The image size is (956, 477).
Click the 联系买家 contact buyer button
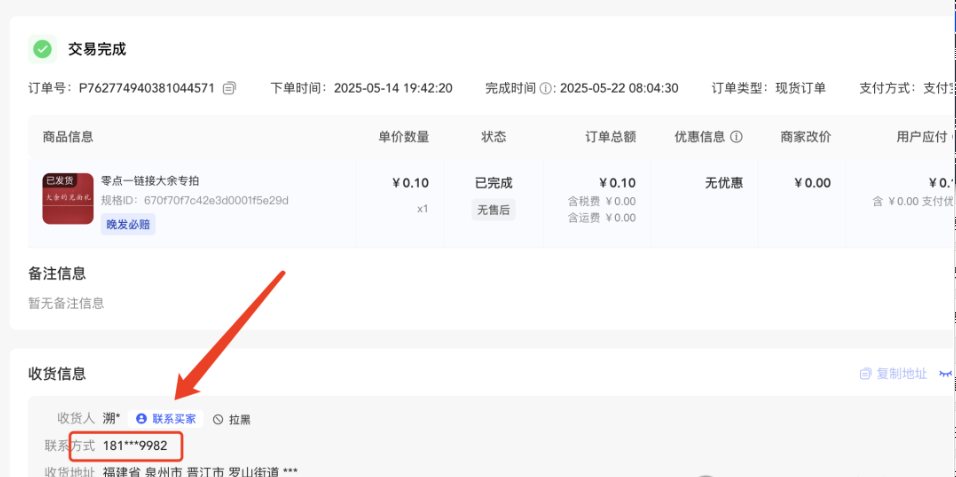166,419
